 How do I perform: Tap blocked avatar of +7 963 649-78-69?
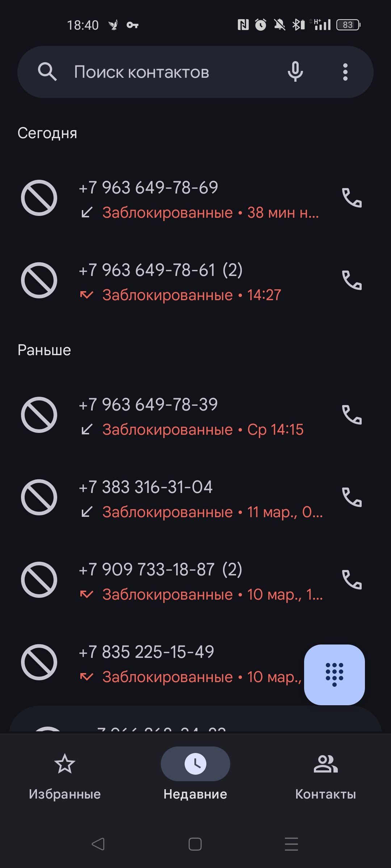coord(39,198)
